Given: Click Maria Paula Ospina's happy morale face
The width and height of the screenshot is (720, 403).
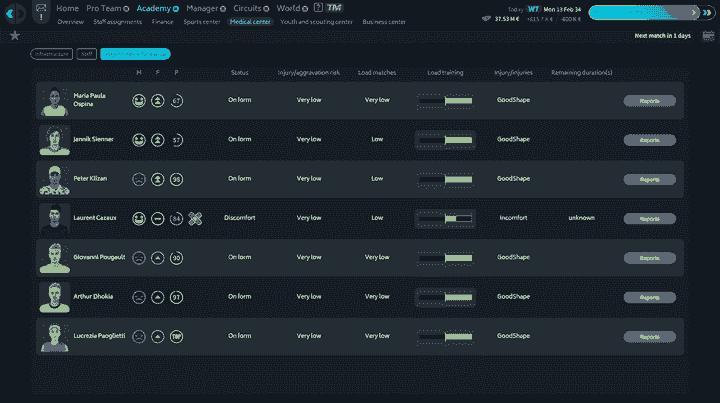Looking at the screenshot, I should (x=139, y=100).
